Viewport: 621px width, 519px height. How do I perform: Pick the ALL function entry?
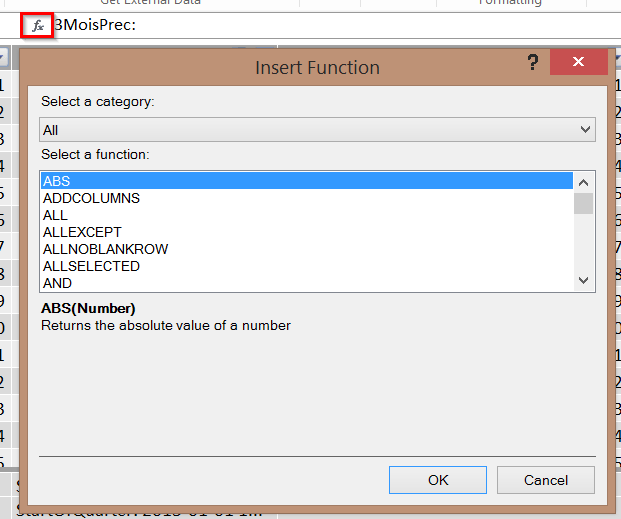(55, 215)
